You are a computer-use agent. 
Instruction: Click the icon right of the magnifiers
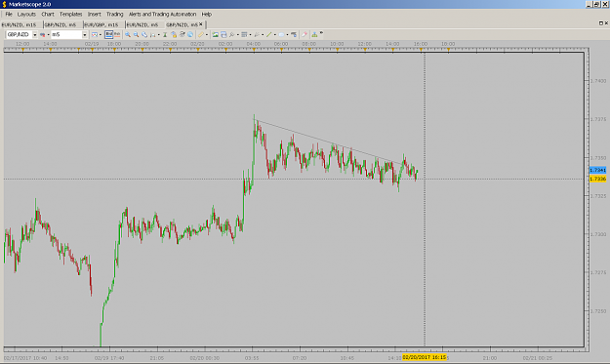tap(153, 34)
